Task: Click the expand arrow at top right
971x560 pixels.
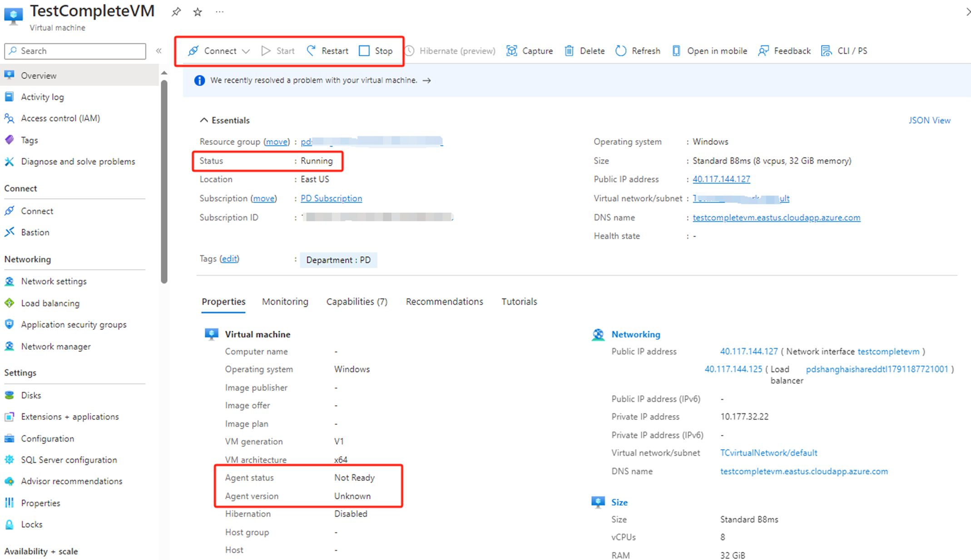Action: [x=968, y=12]
